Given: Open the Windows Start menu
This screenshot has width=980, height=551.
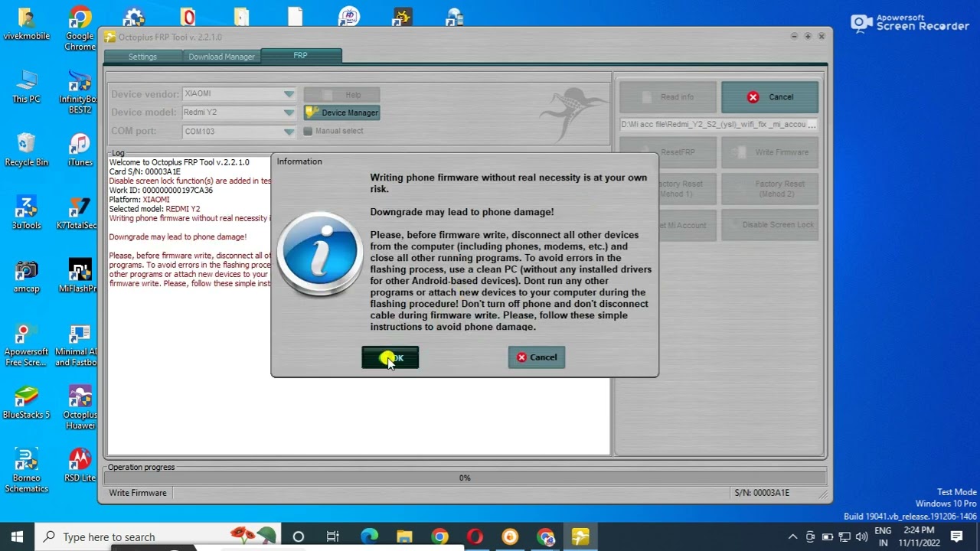Looking at the screenshot, I should tap(17, 536).
